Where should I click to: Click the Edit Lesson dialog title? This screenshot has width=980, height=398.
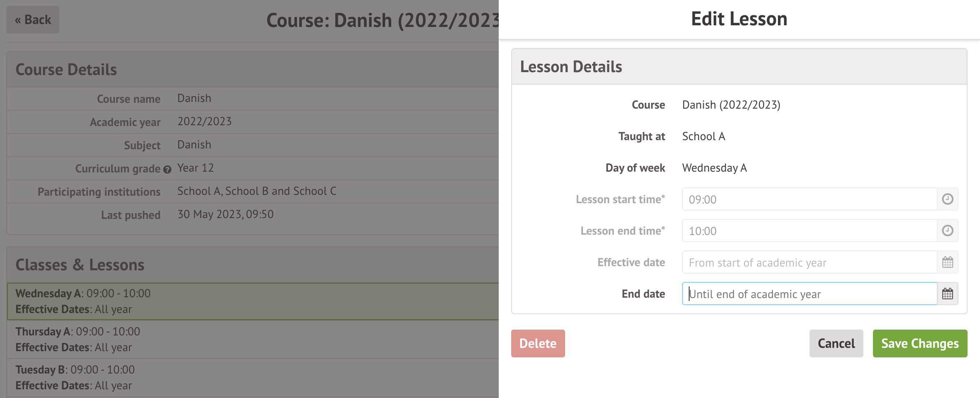click(x=739, y=19)
